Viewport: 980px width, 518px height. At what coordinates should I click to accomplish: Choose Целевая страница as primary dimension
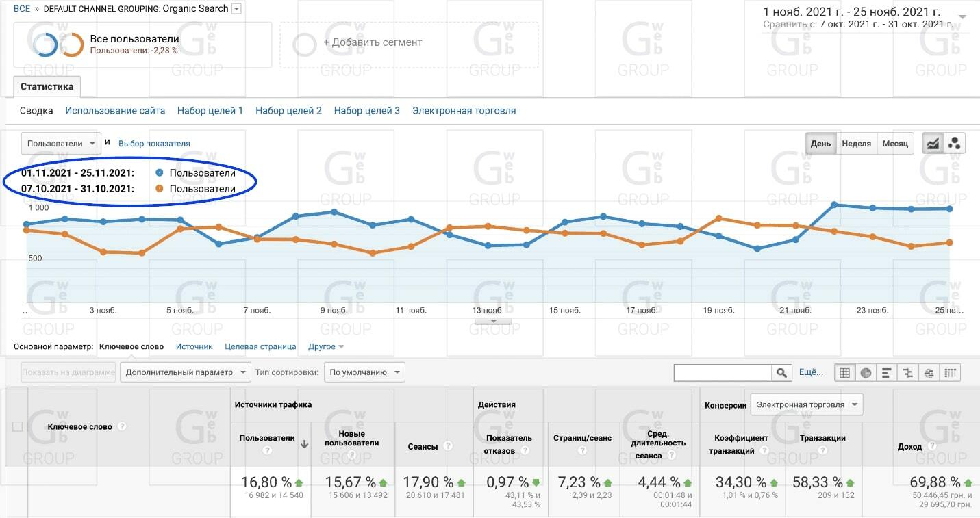coord(260,346)
